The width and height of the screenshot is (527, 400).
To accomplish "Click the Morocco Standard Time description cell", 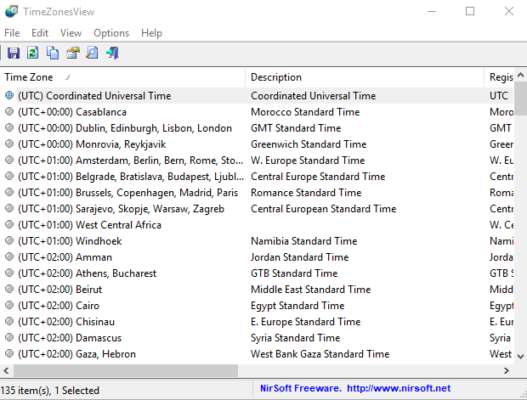I will 305,112.
